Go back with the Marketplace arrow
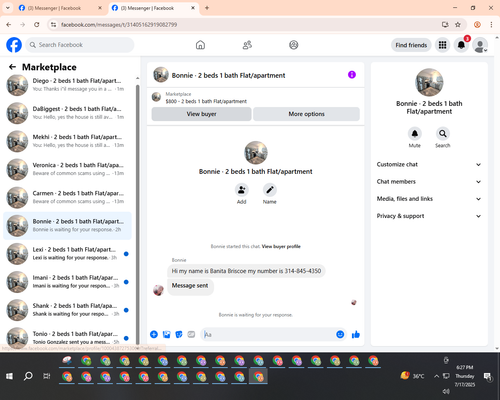The height and width of the screenshot is (400, 500). (x=12, y=67)
